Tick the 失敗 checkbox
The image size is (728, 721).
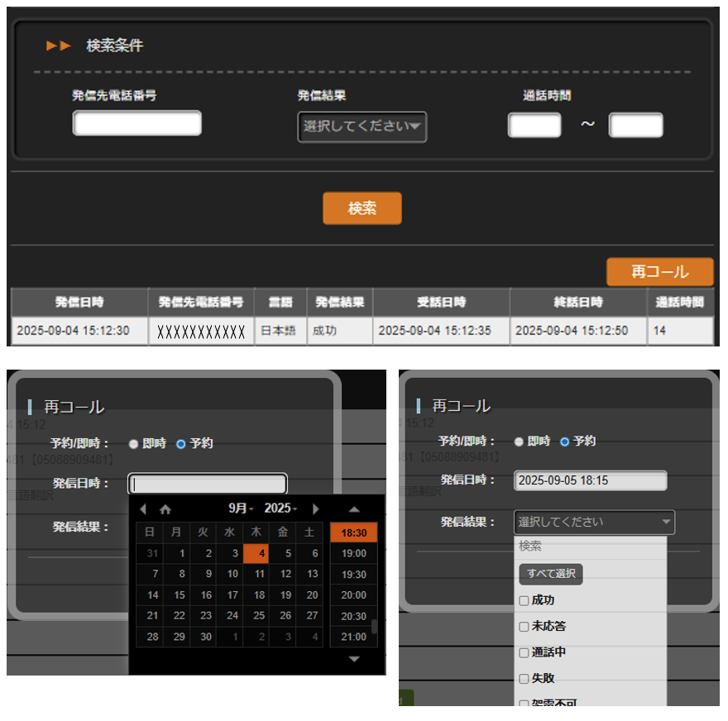(524, 678)
